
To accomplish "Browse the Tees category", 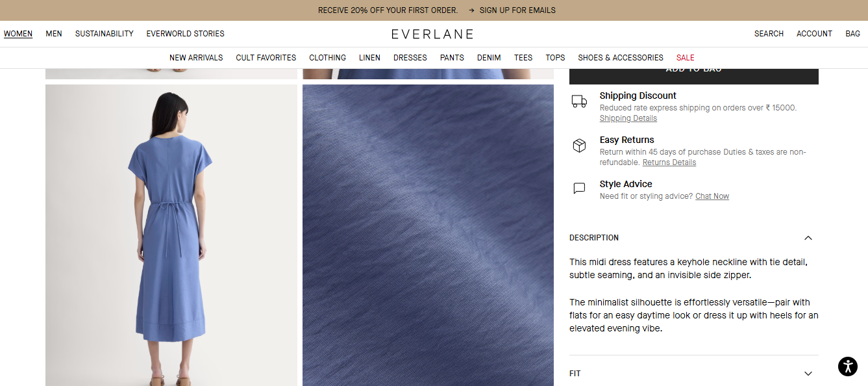I will 523,58.
